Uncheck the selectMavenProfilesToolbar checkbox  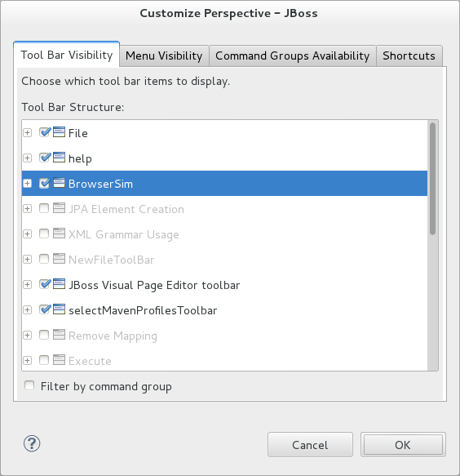coord(44,309)
